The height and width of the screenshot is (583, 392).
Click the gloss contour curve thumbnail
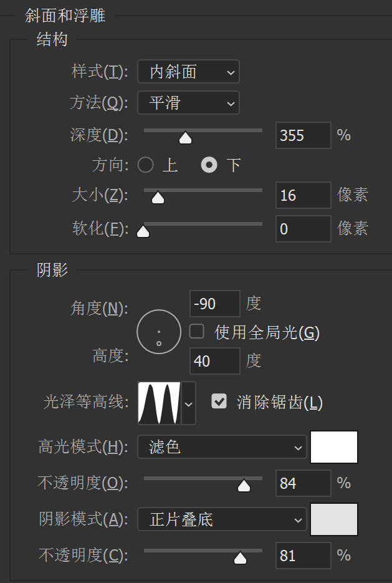click(159, 402)
